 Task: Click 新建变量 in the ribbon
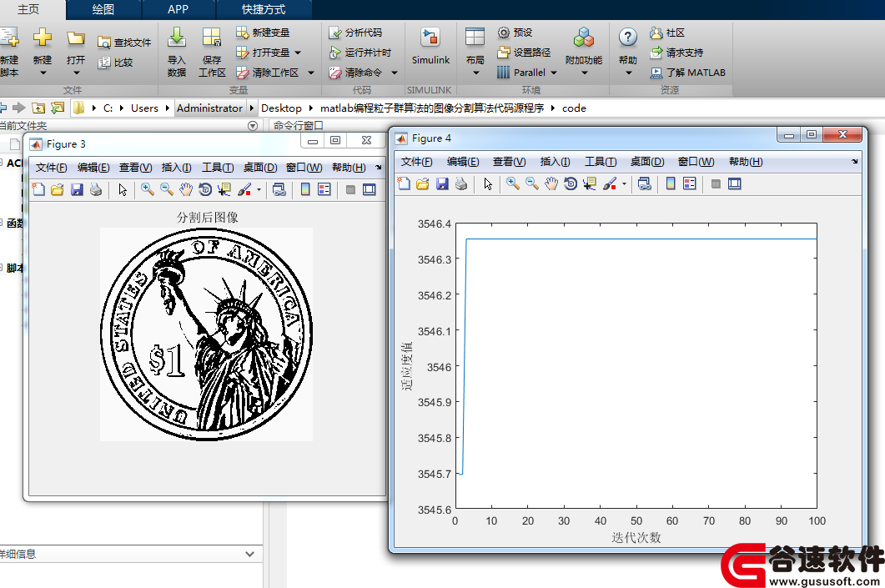coord(263,33)
